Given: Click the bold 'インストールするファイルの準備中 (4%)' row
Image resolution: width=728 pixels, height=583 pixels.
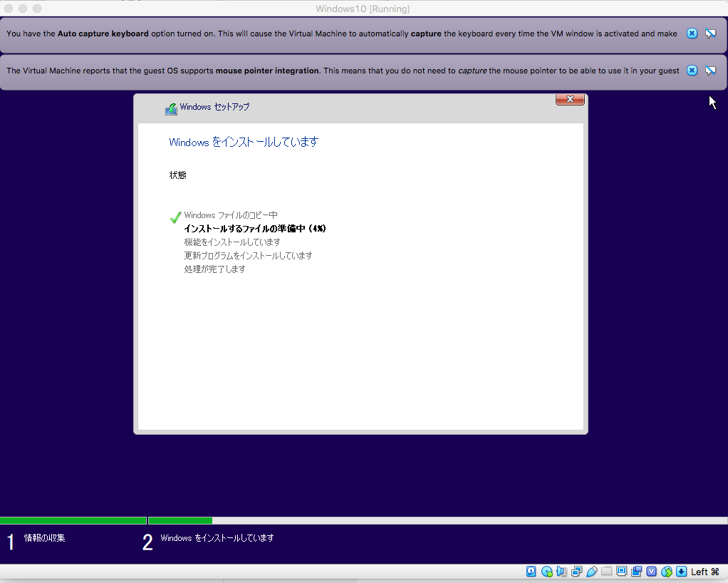Looking at the screenshot, I should [x=255, y=229].
